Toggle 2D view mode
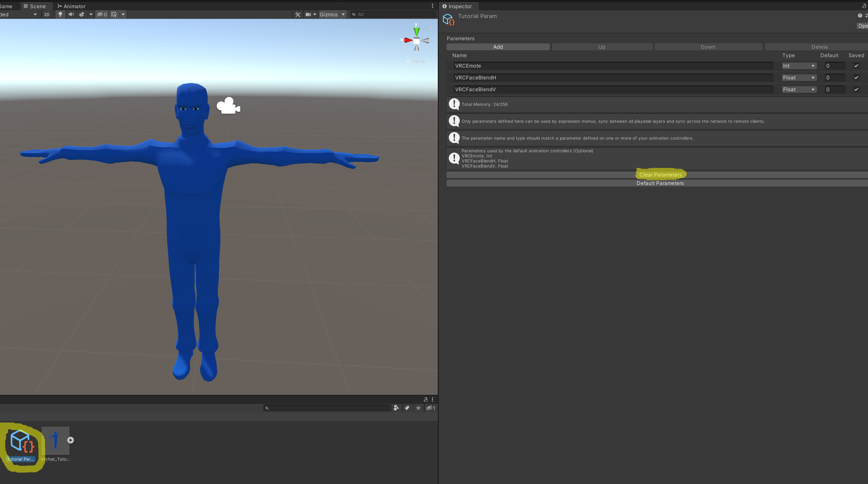868x484 pixels. tap(46, 14)
